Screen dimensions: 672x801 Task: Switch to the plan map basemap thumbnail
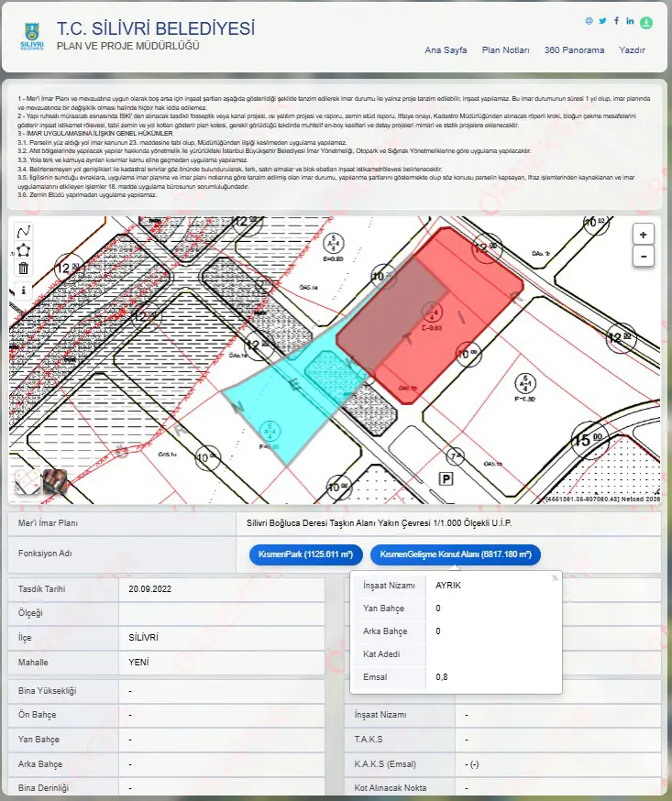tap(28, 482)
